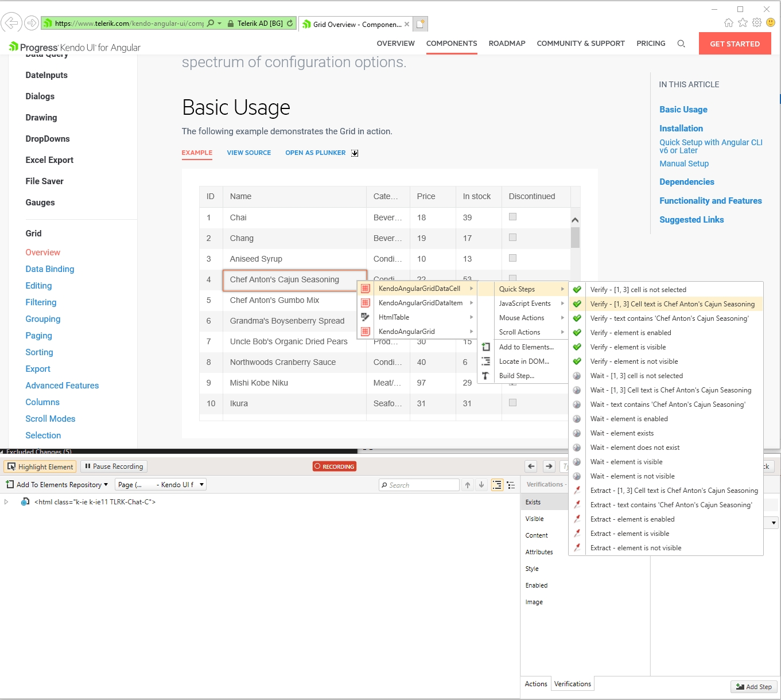The width and height of the screenshot is (781, 700).
Task: Select the highlighted DOM tree view icon
Action: click(x=497, y=485)
